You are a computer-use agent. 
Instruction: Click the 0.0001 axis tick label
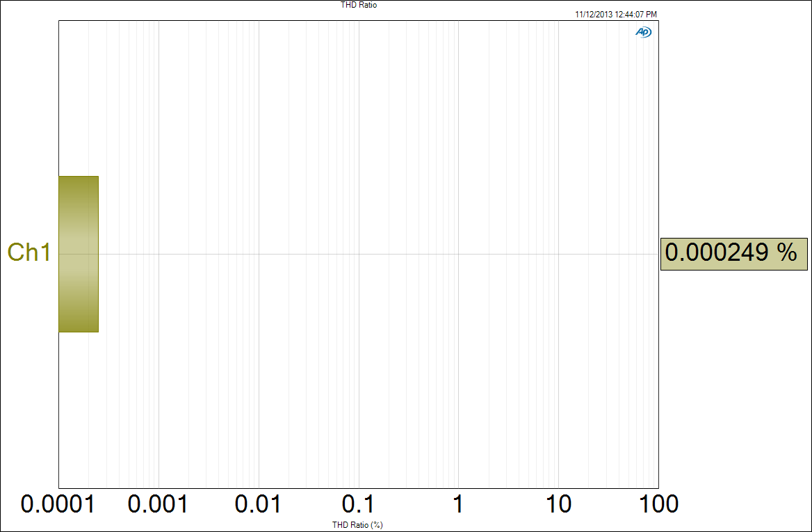[58, 504]
